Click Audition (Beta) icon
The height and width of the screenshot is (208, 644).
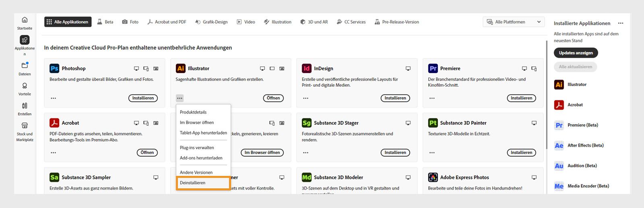559,165
